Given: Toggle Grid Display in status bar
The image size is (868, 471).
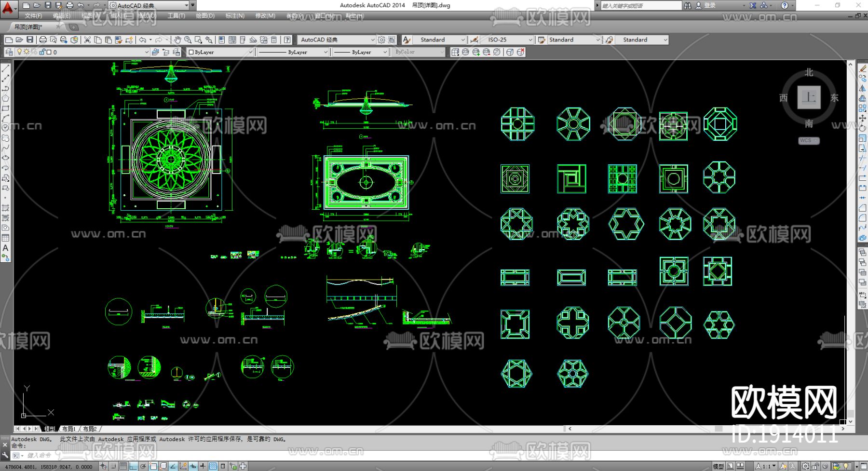Looking at the screenshot, I should point(123,466).
